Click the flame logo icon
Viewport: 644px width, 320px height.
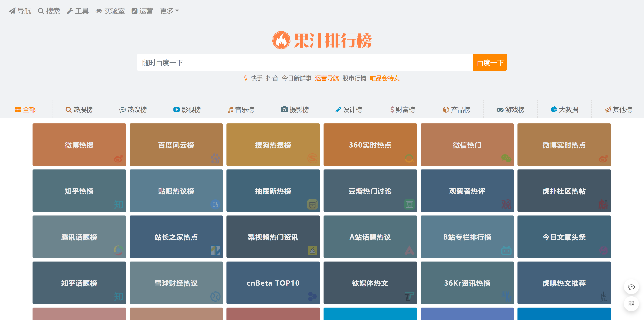tap(281, 40)
